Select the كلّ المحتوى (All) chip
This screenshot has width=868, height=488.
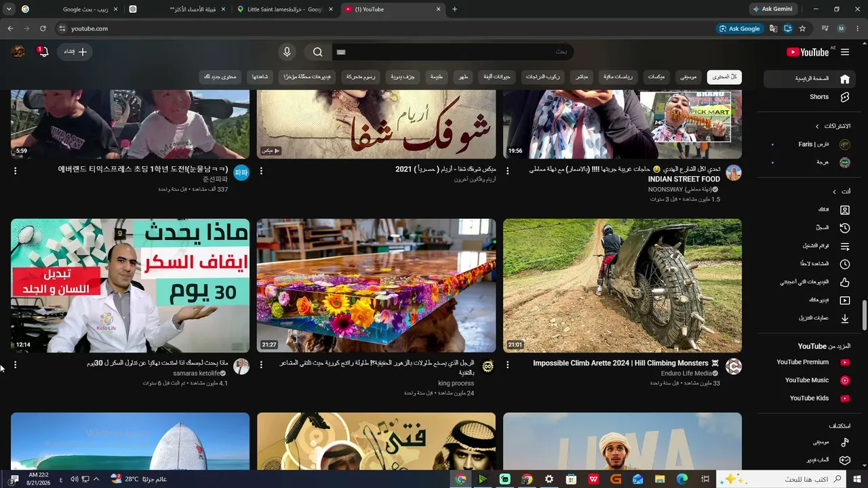tap(724, 77)
